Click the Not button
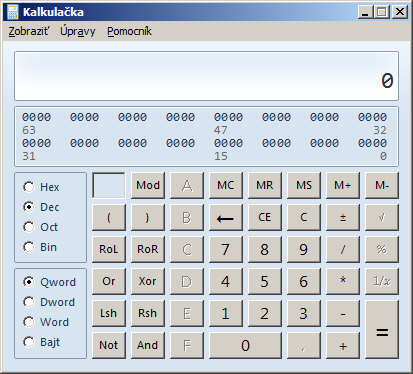 pyautogui.click(x=109, y=345)
